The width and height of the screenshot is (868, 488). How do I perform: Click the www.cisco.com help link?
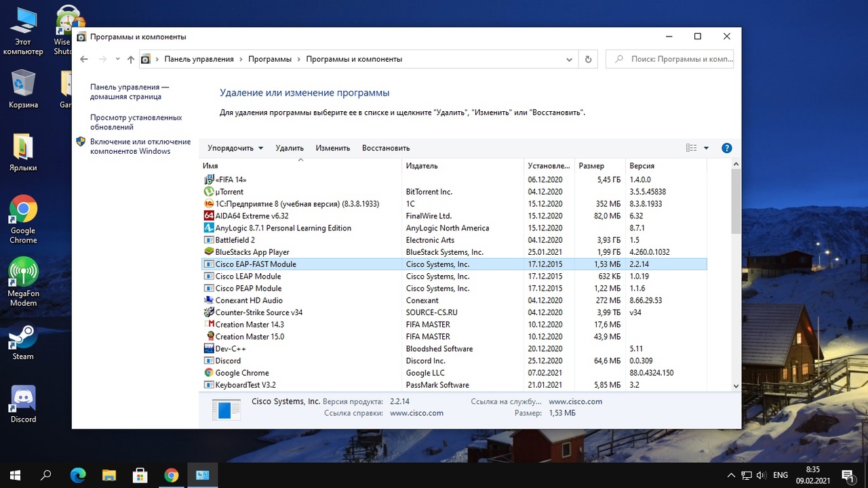(x=416, y=413)
